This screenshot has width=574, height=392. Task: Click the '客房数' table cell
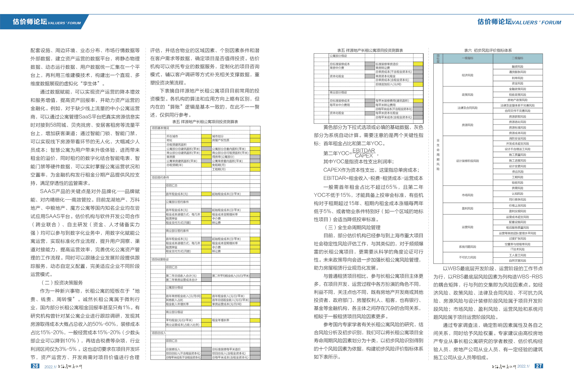point(184,157)
